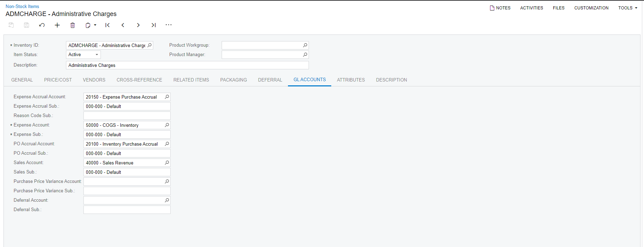644x247 pixels.
Task: Open the Product Workgroup lookup magnifier
Action: [305, 45]
